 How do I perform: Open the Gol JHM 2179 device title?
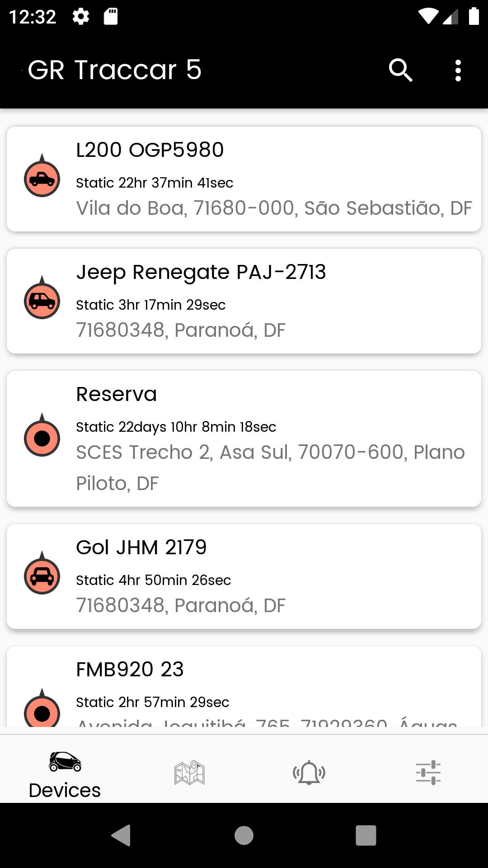(141, 547)
